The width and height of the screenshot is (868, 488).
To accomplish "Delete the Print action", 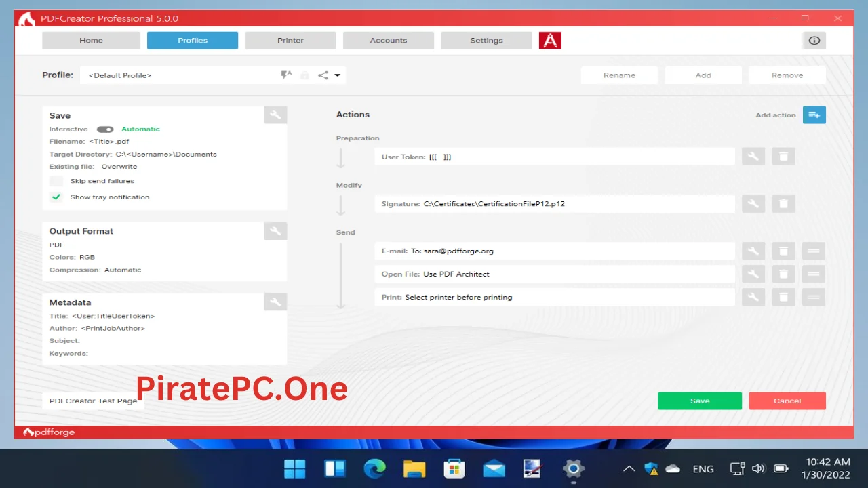I will 783,297.
